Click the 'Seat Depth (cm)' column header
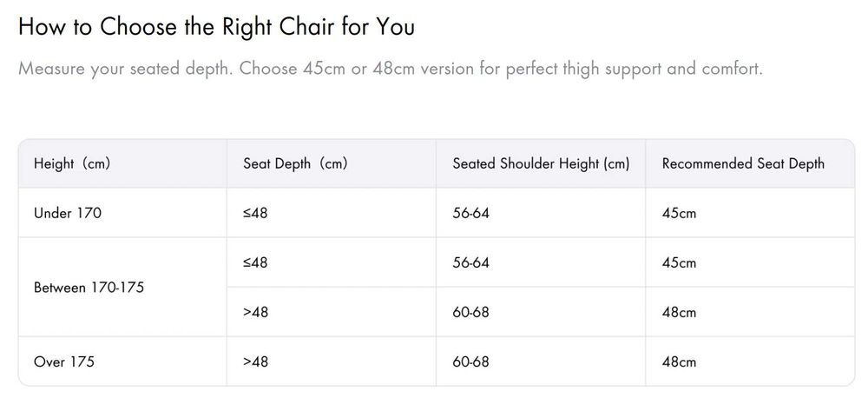The height and width of the screenshot is (398, 868). click(295, 163)
